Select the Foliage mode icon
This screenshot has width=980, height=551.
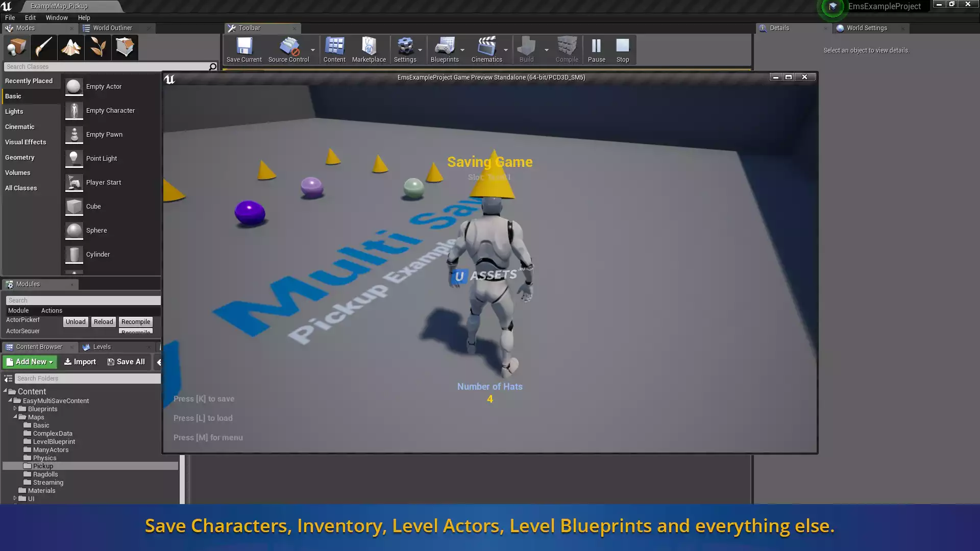pyautogui.click(x=97, y=47)
